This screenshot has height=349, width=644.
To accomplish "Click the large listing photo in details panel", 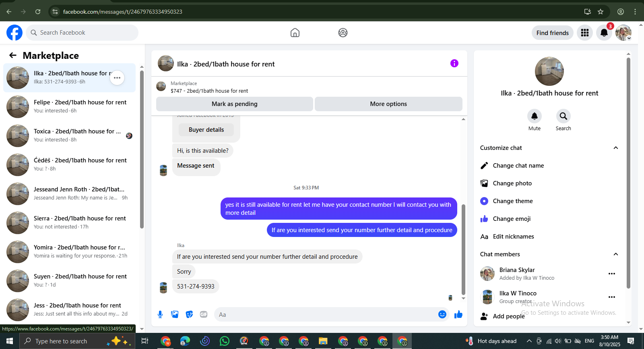I will [x=549, y=71].
